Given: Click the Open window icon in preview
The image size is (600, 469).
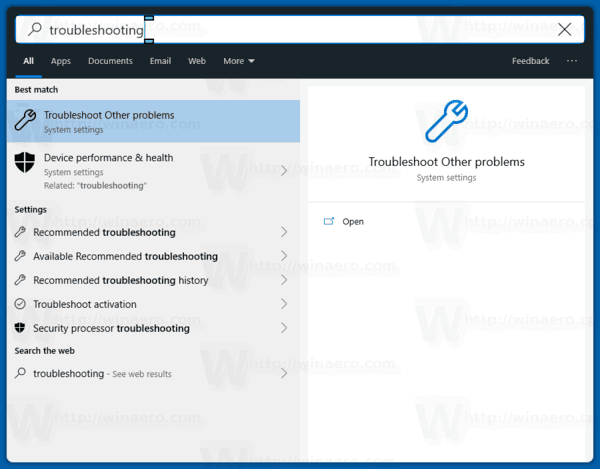Looking at the screenshot, I should tap(329, 221).
